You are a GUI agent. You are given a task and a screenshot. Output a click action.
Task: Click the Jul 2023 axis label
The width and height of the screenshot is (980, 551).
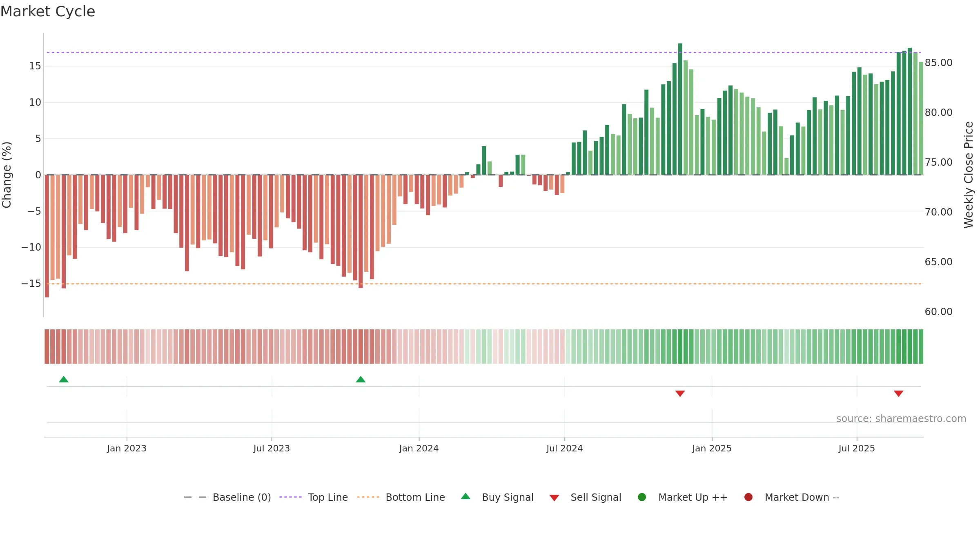272,448
